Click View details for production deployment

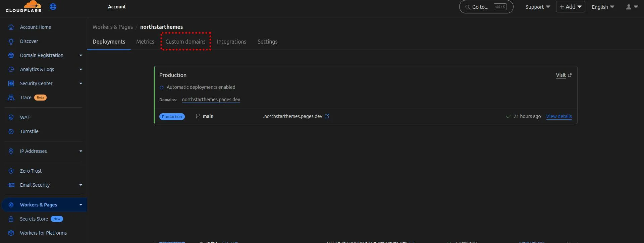tap(559, 116)
